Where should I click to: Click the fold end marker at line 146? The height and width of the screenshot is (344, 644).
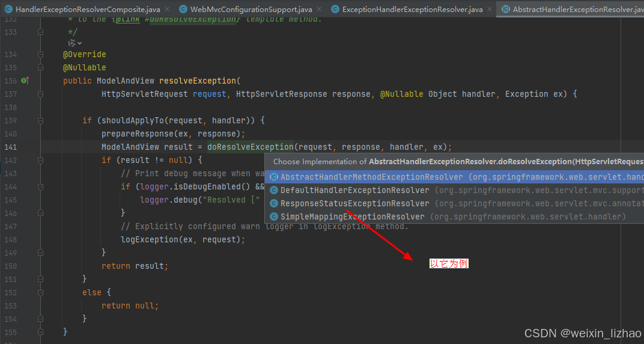tap(40, 213)
